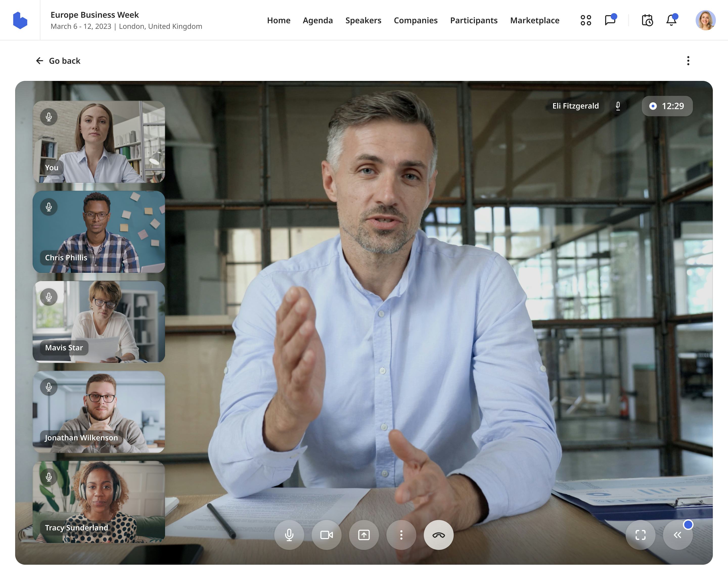Open the calendar schedule icon

coord(647,20)
